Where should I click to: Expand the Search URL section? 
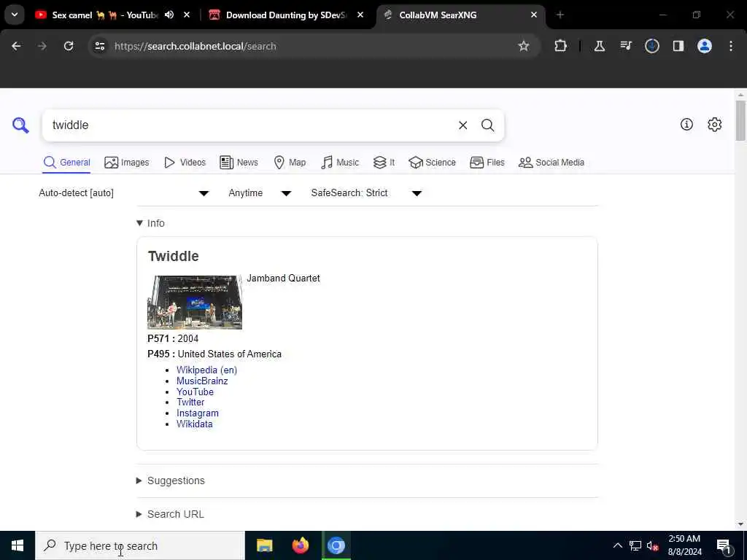(x=170, y=514)
